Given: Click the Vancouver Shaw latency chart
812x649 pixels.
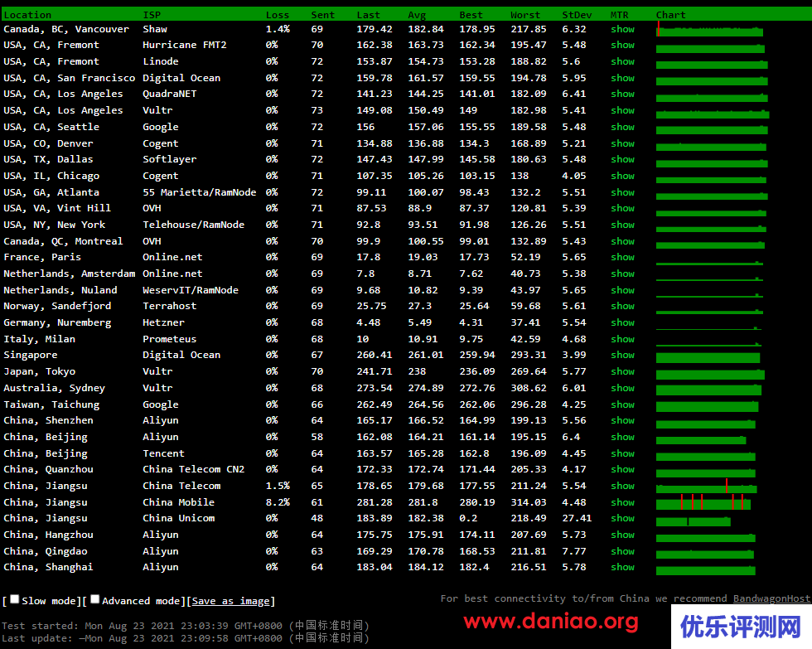Looking at the screenshot, I should (x=709, y=30).
